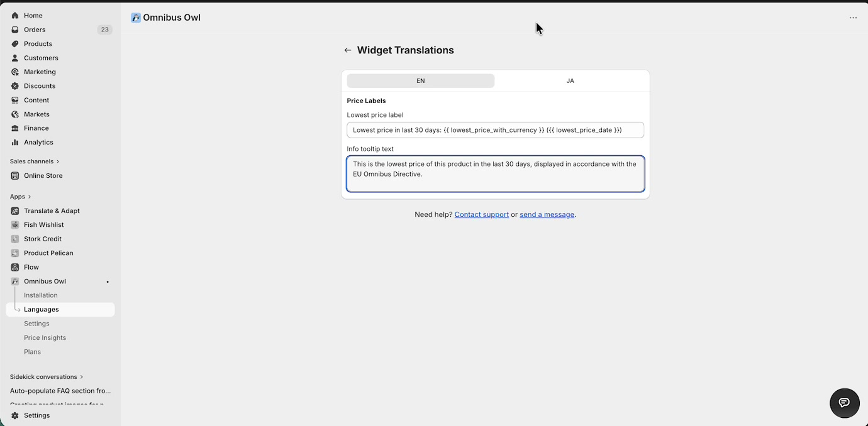Click the pin dot next to Omnibus Owl
Screen dimensions: 868x426
108,281
